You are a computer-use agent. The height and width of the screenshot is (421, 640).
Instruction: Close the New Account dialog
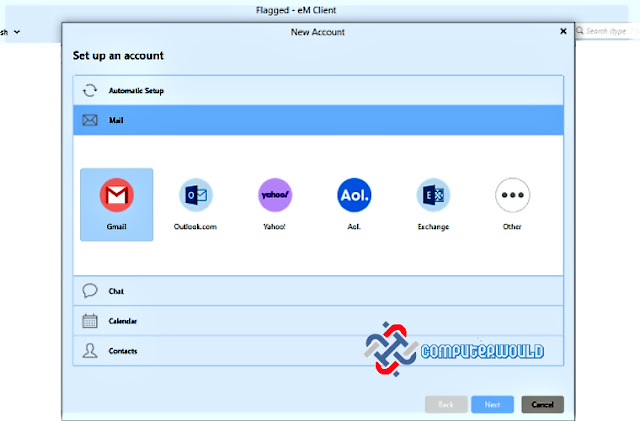(x=563, y=31)
